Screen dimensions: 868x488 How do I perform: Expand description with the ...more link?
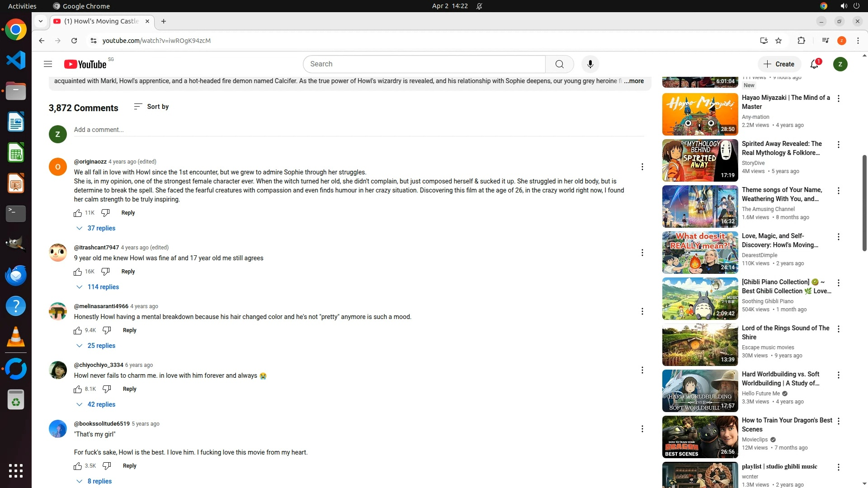tap(634, 81)
